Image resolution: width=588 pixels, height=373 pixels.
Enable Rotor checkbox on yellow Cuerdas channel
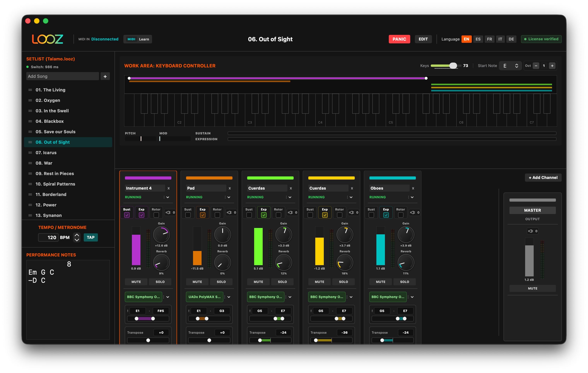pyautogui.click(x=339, y=215)
